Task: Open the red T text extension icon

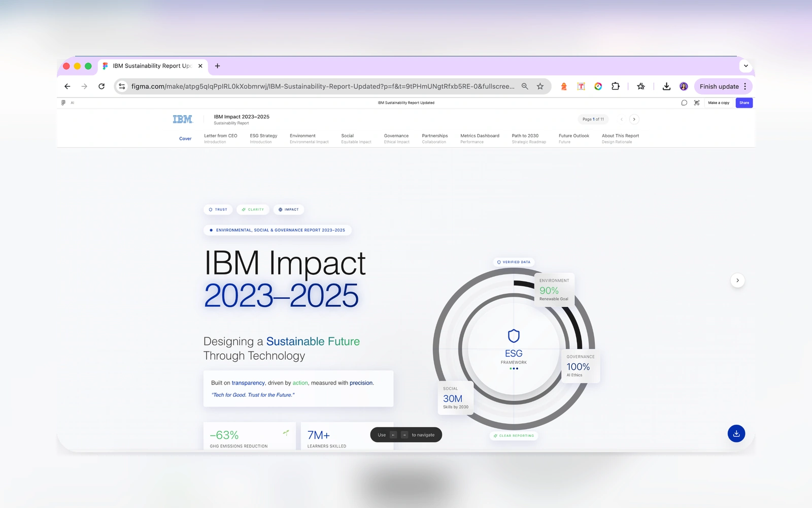Action: point(581,86)
